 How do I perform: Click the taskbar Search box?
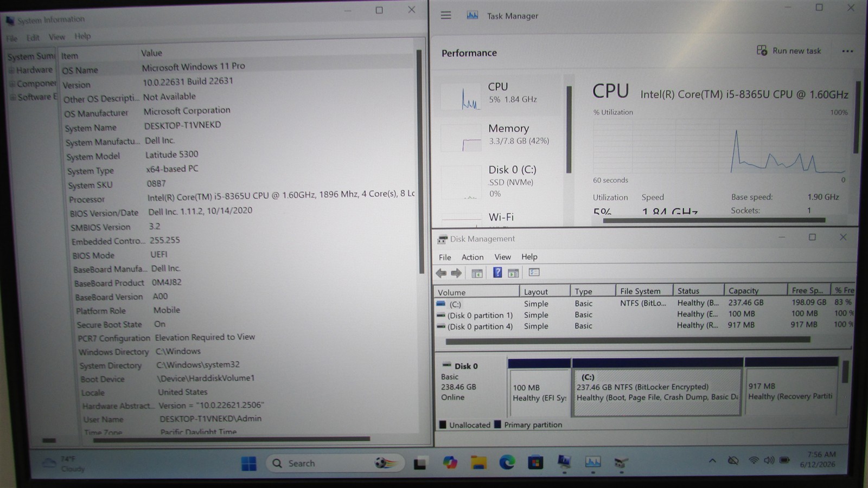336,463
